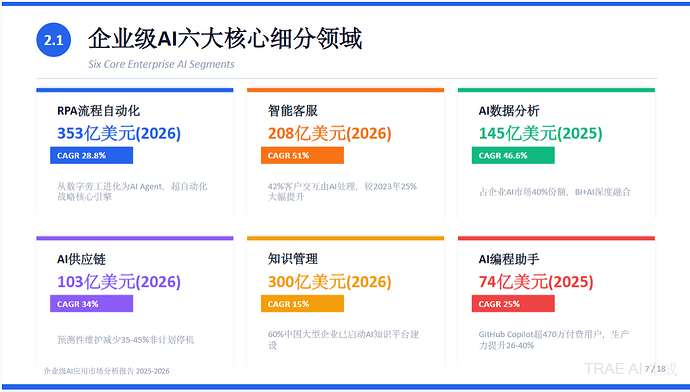This screenshot has height=392, width=690.
Task: Select the subtitle Six Core Enterprise AI Segments
Action: click(x=161, y=64)
